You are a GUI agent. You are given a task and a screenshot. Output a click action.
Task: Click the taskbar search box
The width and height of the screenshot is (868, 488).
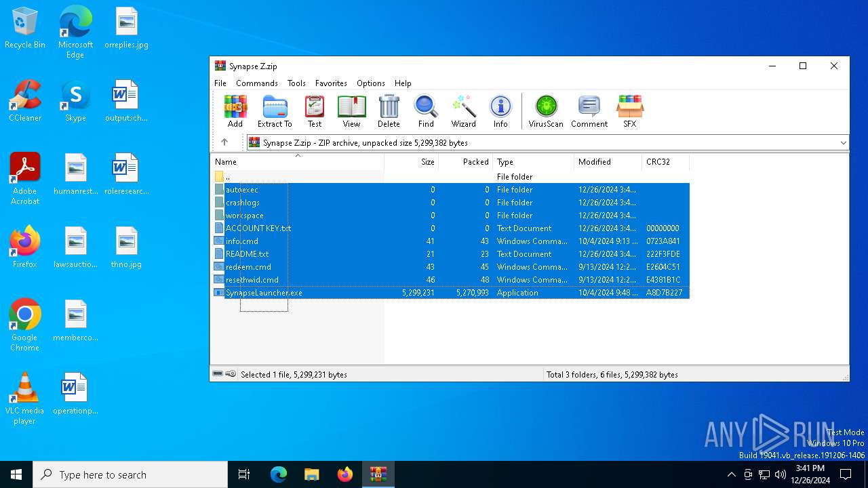tap(130, 474)
